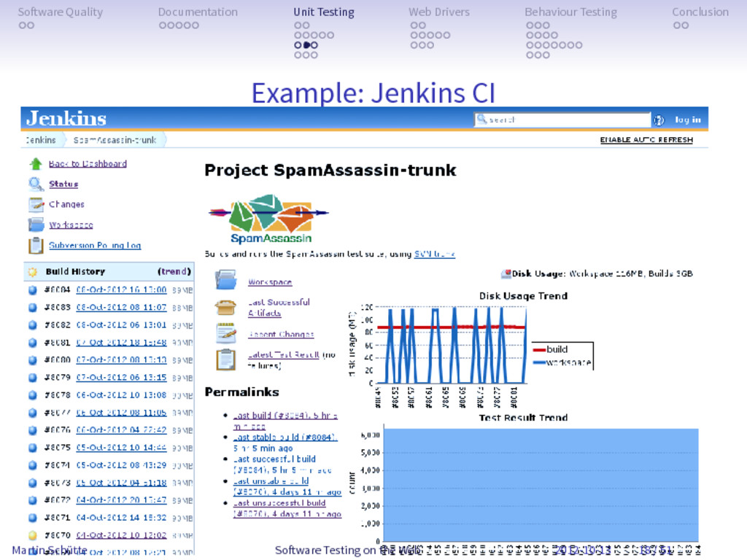Viewport: 747px width, 560px height.
Task: Click the Jenkins breadcrumb
Action: tap(41, 140)
